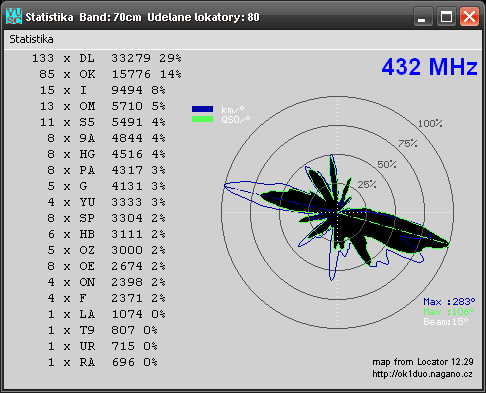
Task: Click the blue Max :283° readout
Action: coord(449,302)
